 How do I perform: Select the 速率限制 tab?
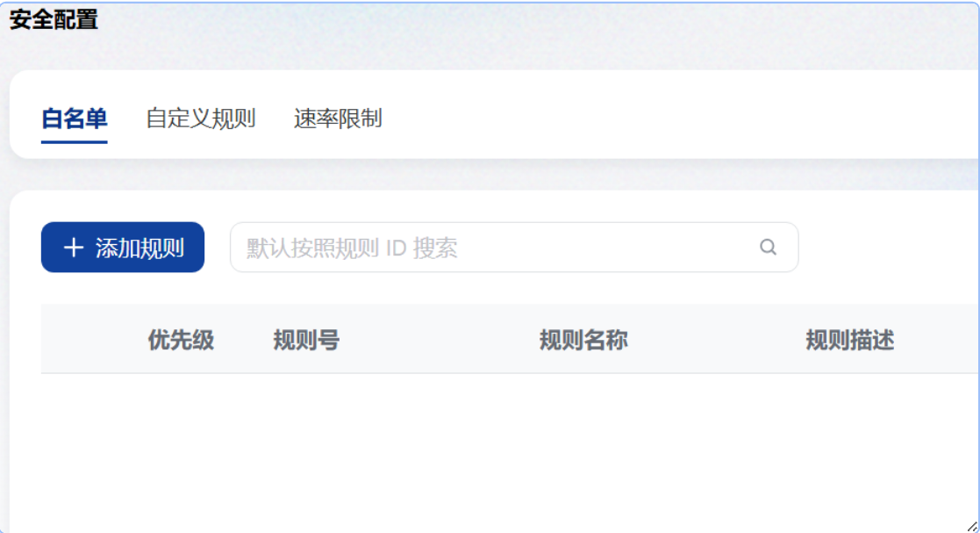[338, 119]
